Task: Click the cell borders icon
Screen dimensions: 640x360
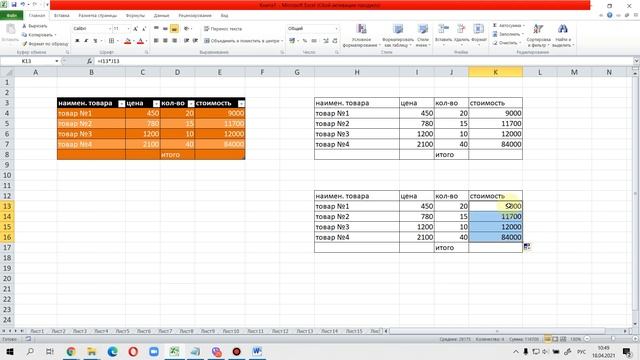Action: pyautogui.click(x=111, y=41)
